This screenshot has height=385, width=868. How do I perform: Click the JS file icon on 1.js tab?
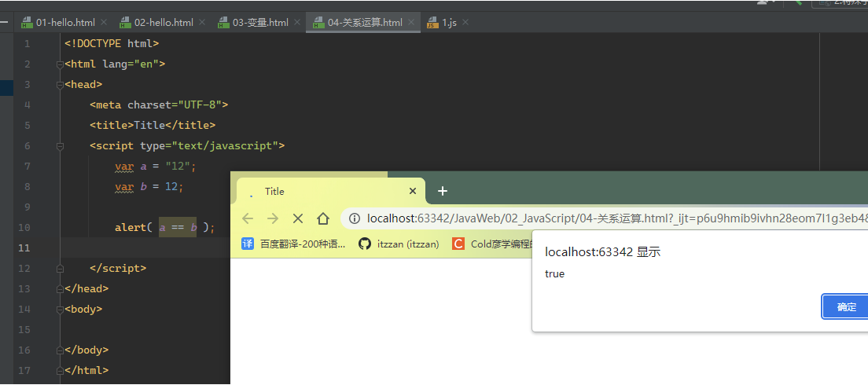pos(432,24)
